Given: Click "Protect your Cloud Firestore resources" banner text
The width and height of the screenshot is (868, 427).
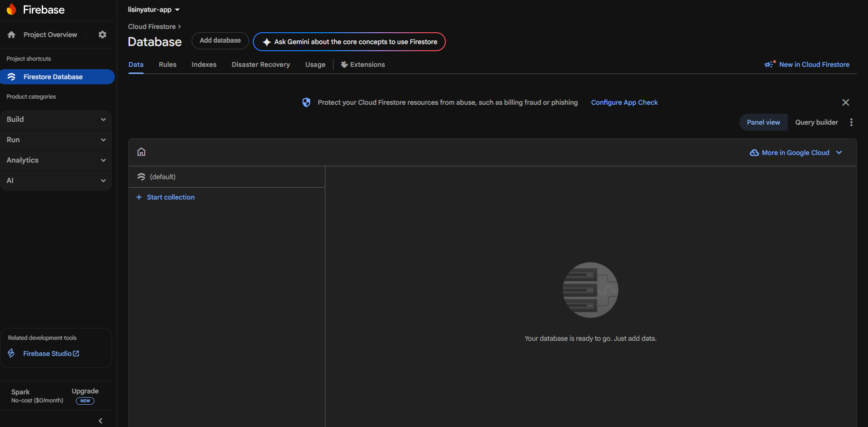Looking at the screenshot, I should [x=448, y=102].
